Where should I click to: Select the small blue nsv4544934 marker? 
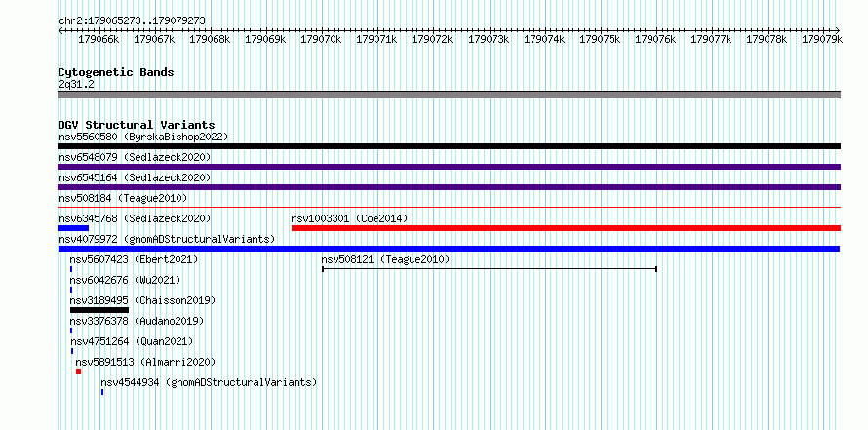click(101, 392)
